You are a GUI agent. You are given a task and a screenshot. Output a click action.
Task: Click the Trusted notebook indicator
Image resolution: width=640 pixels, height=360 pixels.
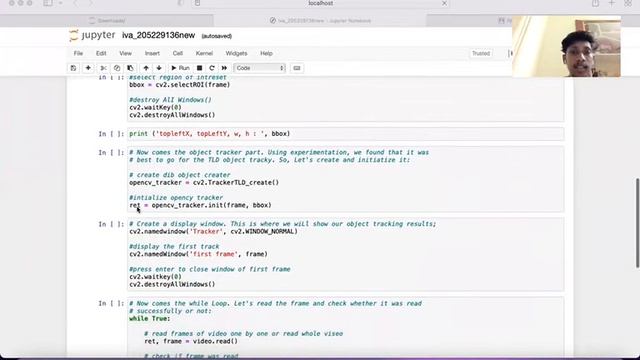tap(481, 53)
